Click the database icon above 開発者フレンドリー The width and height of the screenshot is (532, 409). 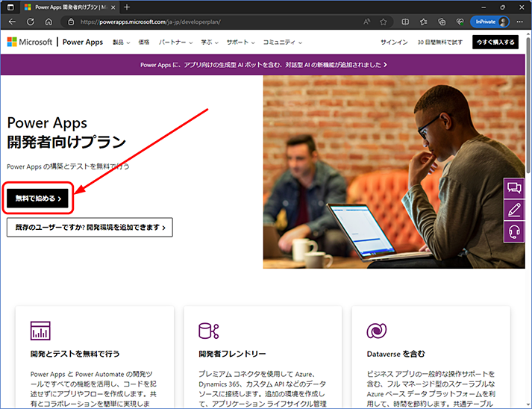209,331
